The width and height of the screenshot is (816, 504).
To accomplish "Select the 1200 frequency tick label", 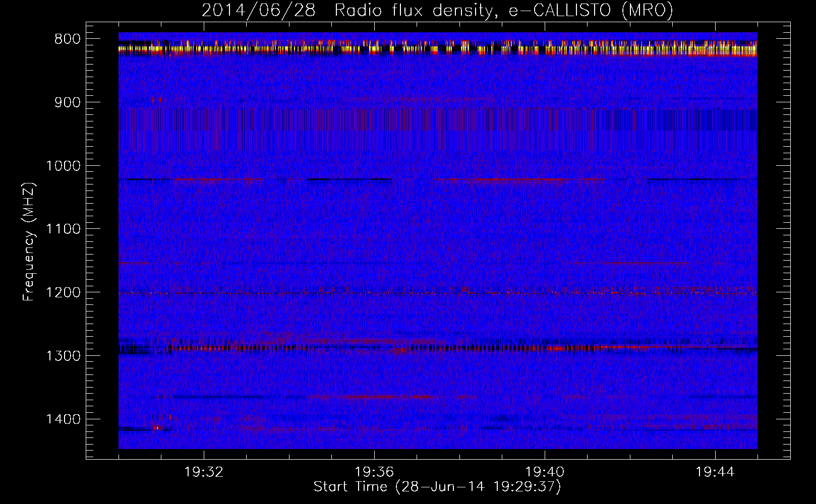I will [x=63, y=293].
